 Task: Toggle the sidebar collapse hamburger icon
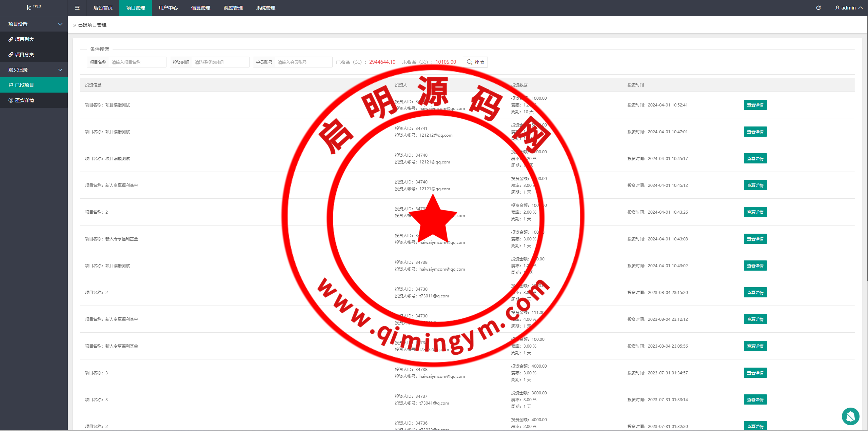77,8
